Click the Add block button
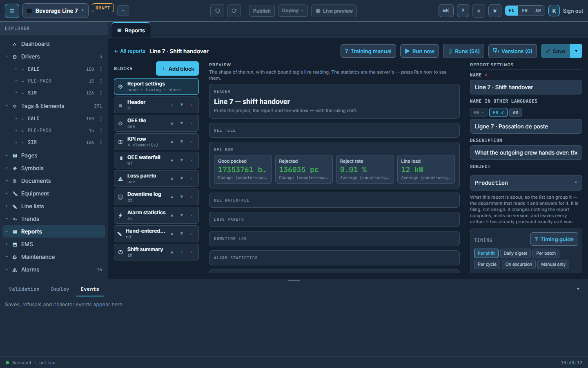 point(177,69)
